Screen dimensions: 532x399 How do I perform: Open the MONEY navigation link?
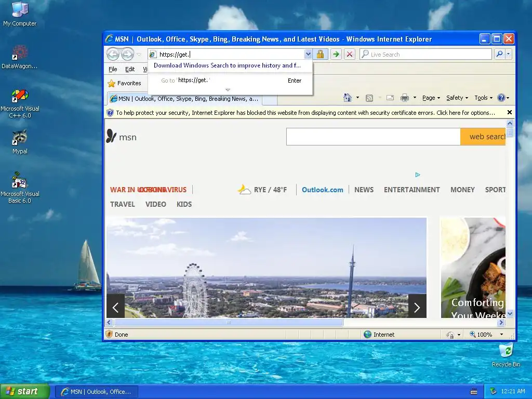click(x=462, y=190)
